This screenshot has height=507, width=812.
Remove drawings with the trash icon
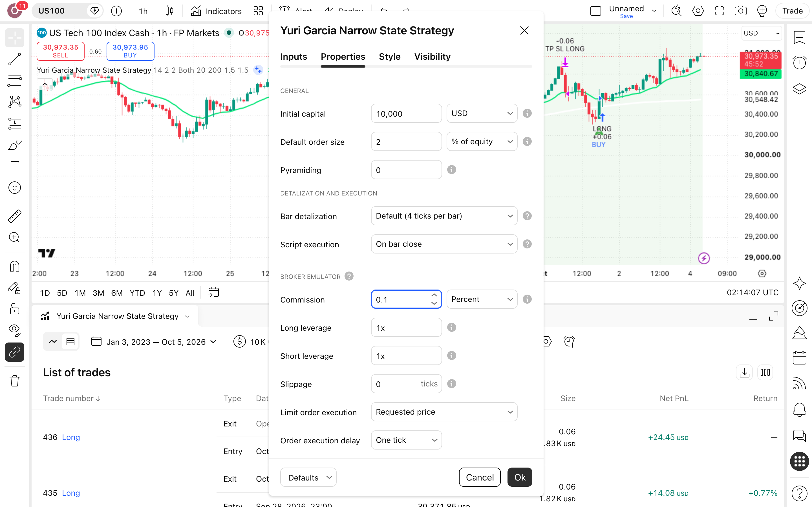coord(14,381)
